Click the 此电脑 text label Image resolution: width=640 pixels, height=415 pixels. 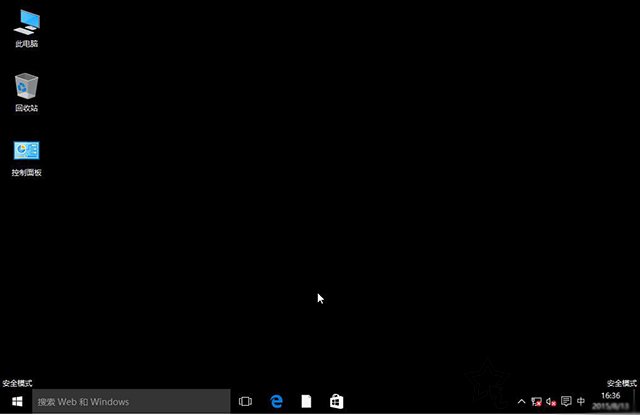[x=27, y=44]
